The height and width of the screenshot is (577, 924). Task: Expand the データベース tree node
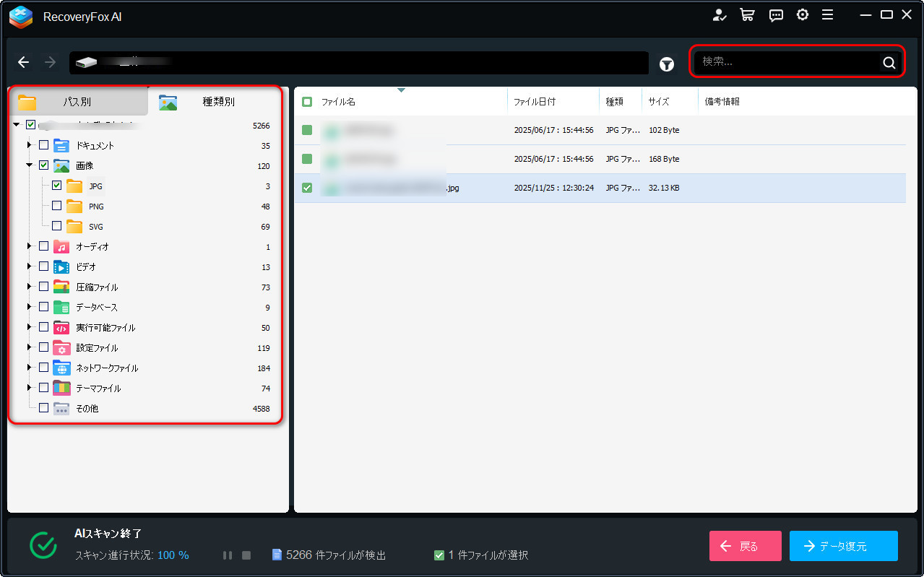pos(30,307)
